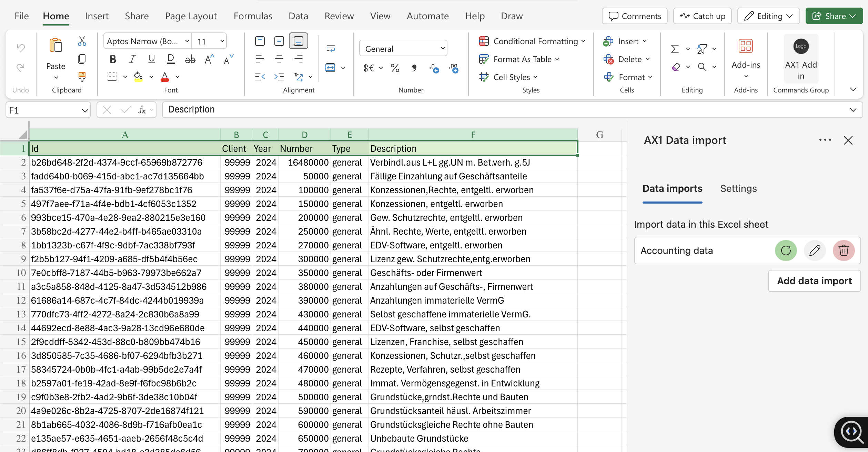Open the Data ribbon tab
This screenshot has height=452, width=868.
coord(299,16)
